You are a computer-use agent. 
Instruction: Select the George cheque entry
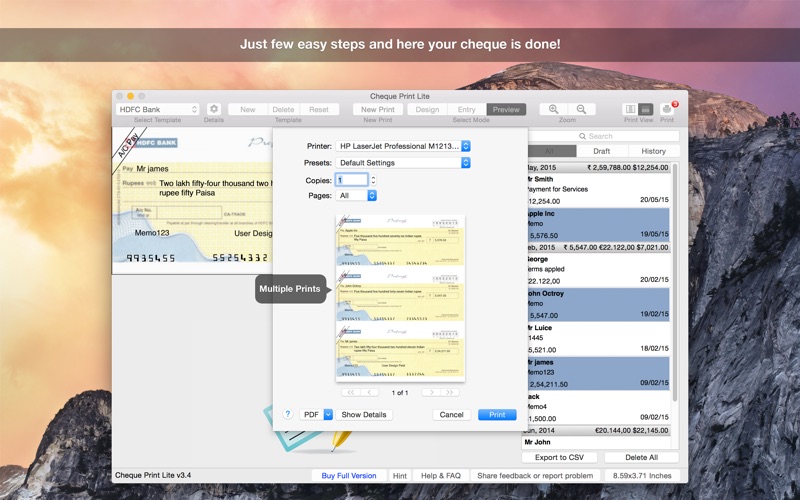click(596, 269)
